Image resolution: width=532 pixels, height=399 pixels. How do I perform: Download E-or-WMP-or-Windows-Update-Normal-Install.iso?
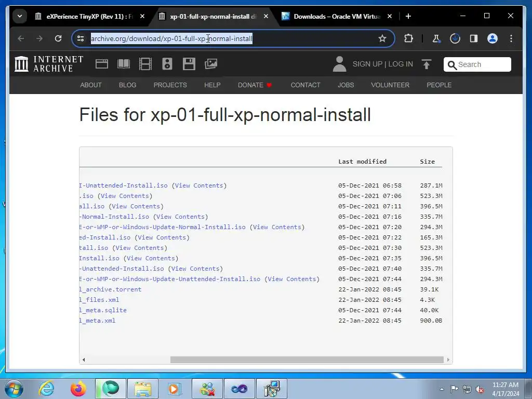[163, 227]
